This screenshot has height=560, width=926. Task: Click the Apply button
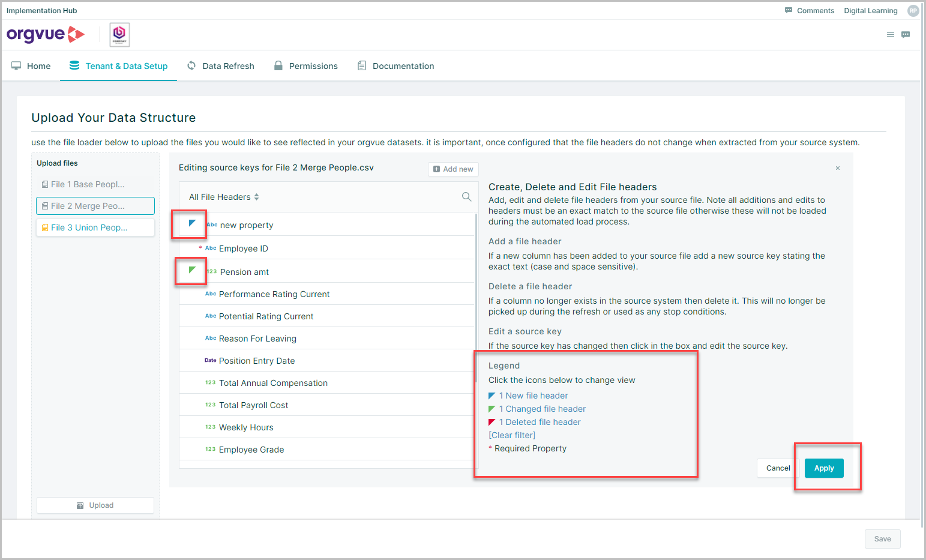click(x=824, y=468)
